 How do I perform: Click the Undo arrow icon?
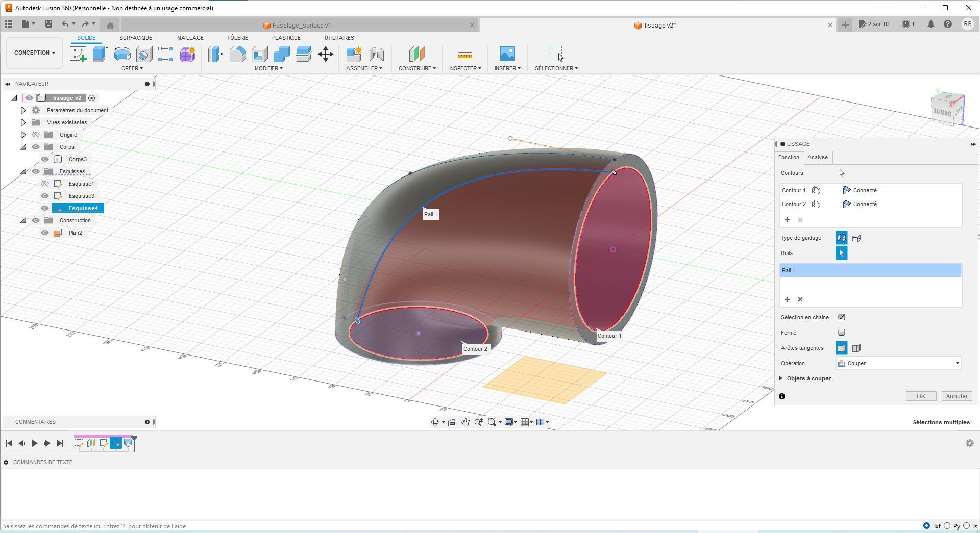pos(65,24)
